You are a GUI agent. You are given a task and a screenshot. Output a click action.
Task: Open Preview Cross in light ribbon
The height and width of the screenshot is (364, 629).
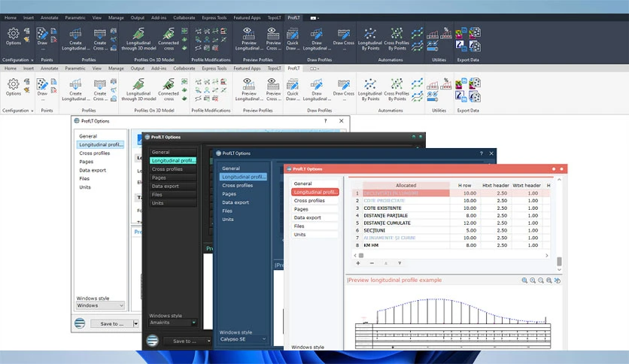(x=273, y=89)
